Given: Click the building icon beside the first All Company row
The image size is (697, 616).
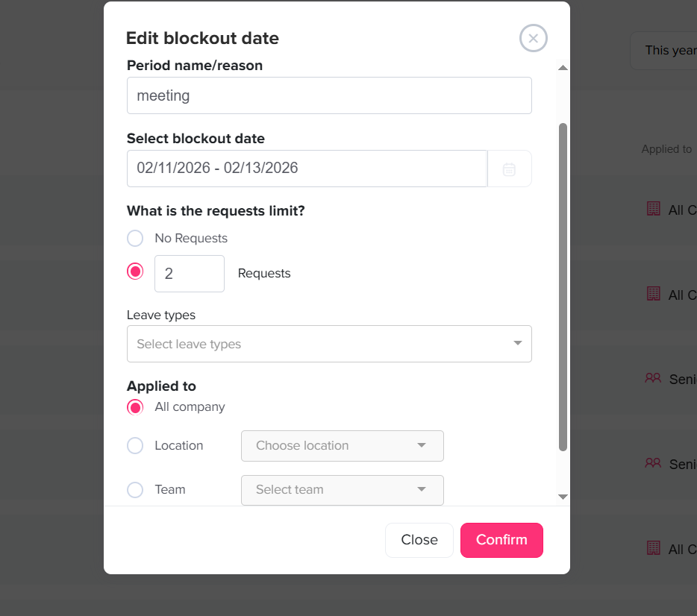Looking at the screenshot, I should (653, 209).
